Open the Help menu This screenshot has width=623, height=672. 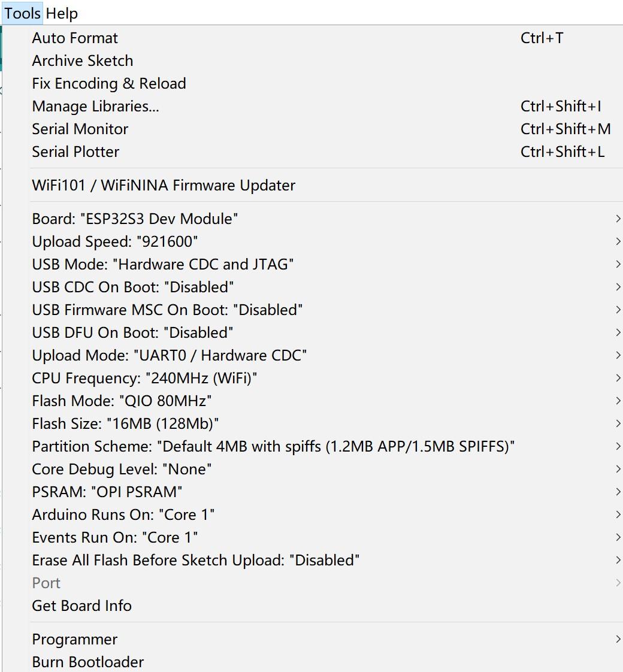pyautogui.click(x=62, y=13)
